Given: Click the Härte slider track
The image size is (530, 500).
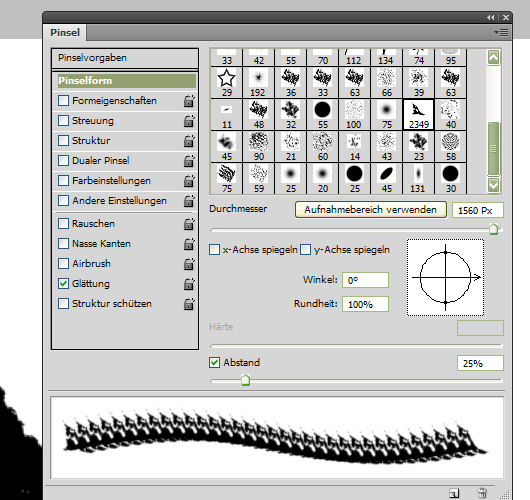Looking at the screenshot, I should [356, 346].
